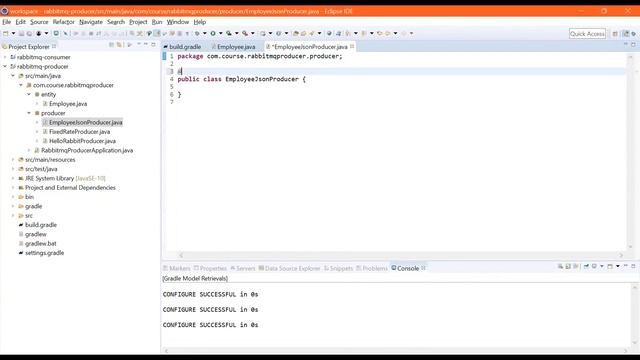Collapse the producer package node
Viewport: 640px width, 360px height.
[x=29, y=113]
